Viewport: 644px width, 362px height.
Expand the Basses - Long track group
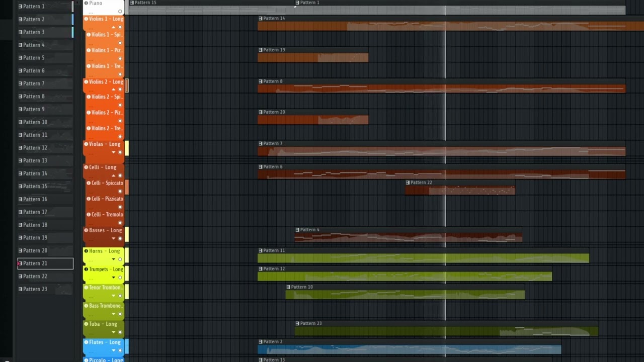click(x=113, y=238)
